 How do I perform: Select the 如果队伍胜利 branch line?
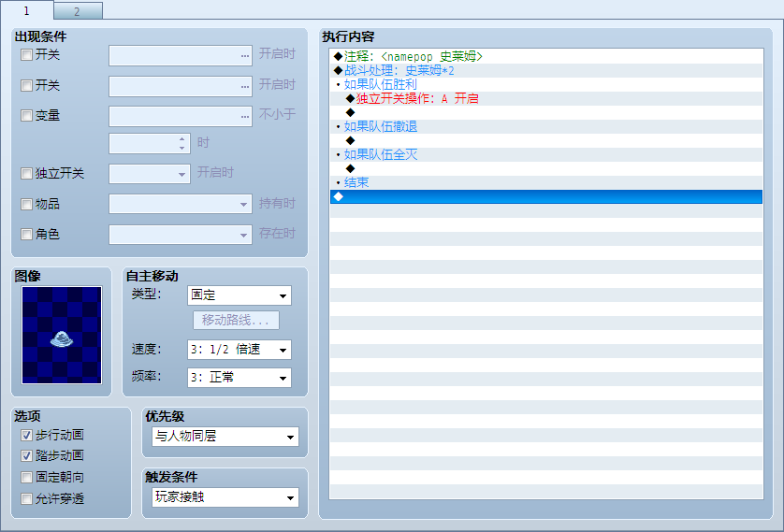546,84
